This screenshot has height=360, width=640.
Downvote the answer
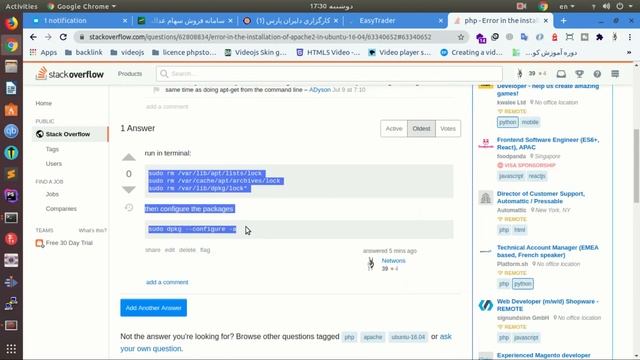point(129,189)
